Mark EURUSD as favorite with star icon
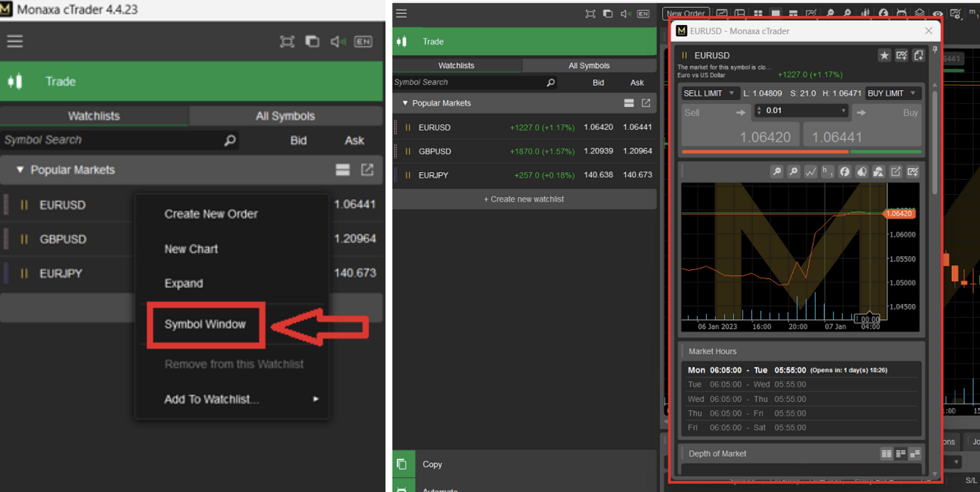Viewport: 980px width, 492px height. 884,56
